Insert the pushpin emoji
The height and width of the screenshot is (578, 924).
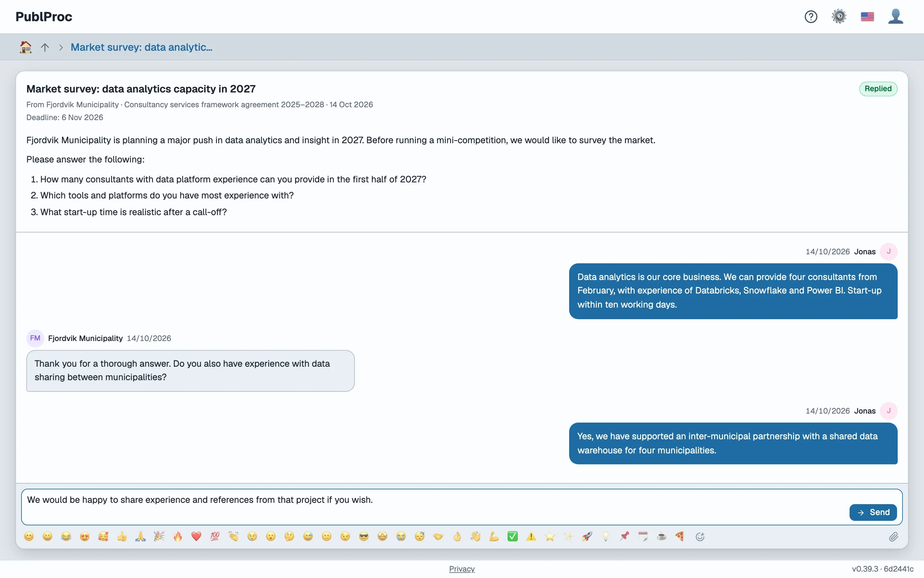pyautogui.click(x=624, y=537)
